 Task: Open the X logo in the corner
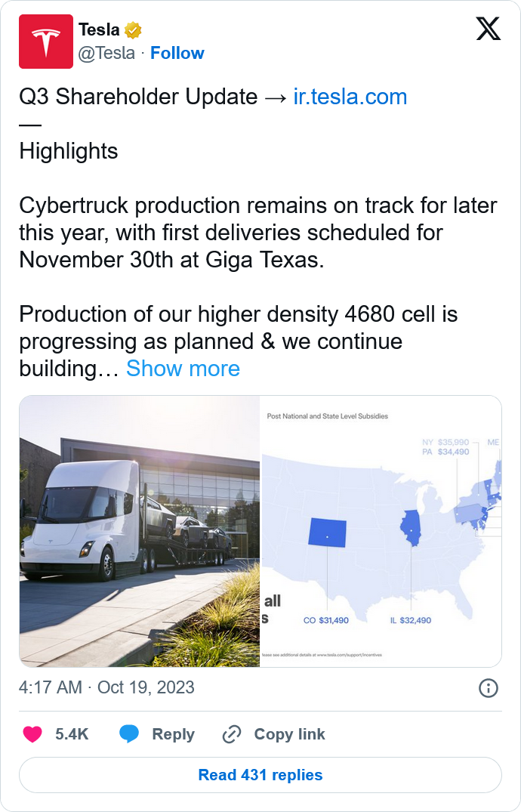click(x=489, y=29)
